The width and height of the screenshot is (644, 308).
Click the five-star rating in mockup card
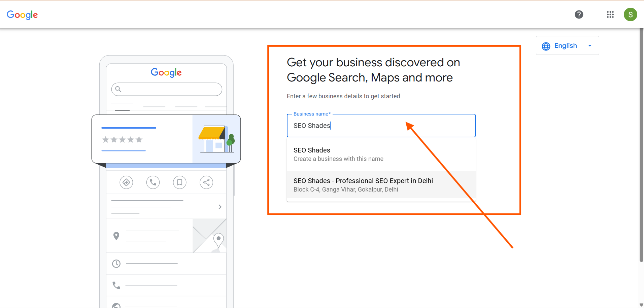tap(122, 139)
